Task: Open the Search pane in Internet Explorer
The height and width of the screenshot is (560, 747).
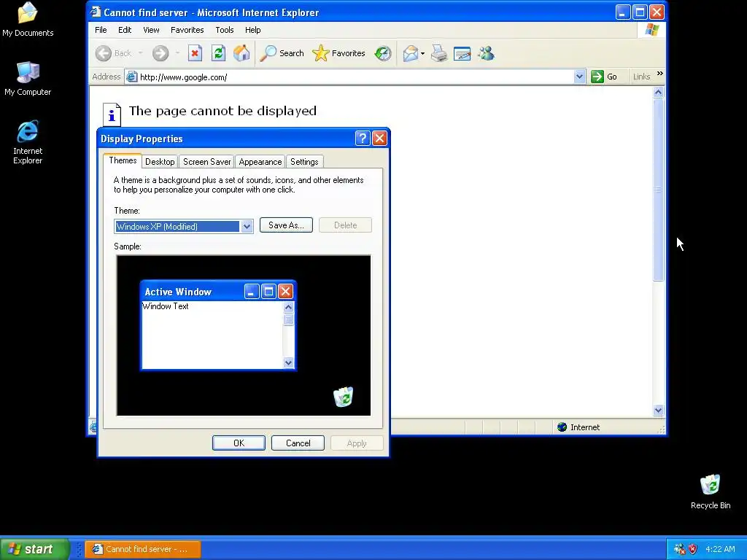Action: pos(282,53)
